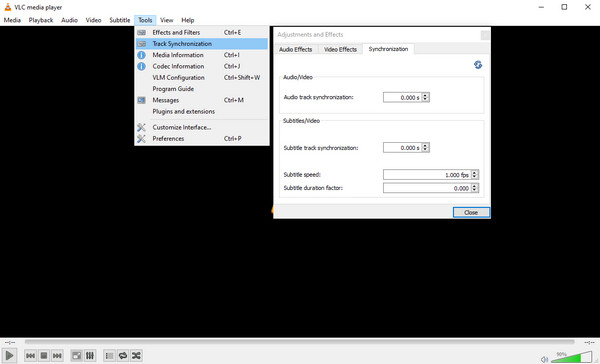600x364 pixels.
Task: Click the VLC cone title bar icon
Action: point(7,7)
